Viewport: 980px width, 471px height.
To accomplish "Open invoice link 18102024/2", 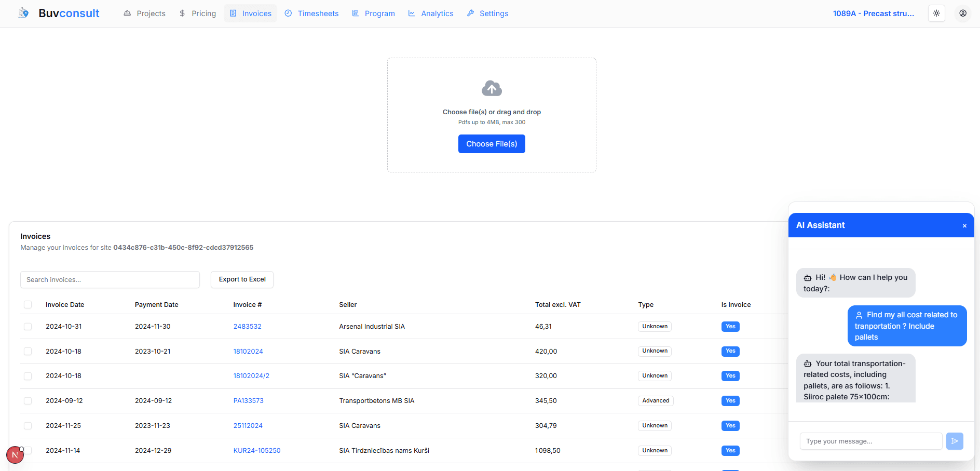I will 251,376.
